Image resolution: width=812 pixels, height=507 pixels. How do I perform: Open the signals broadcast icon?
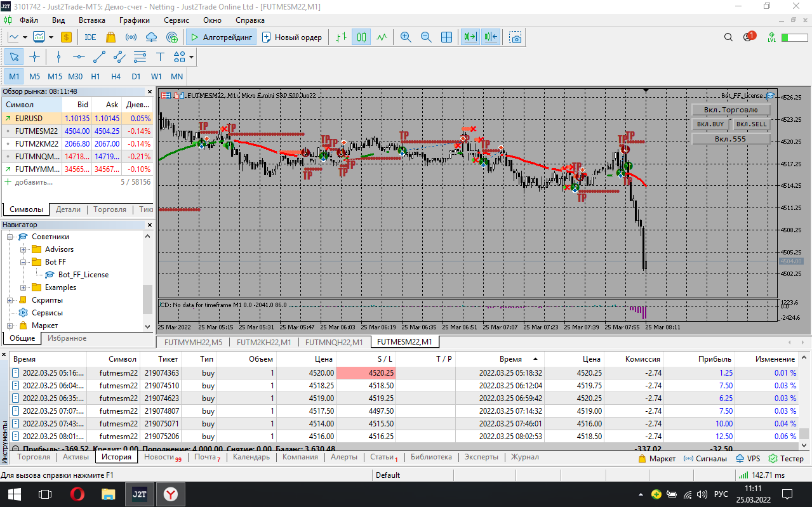coord(131,37)
